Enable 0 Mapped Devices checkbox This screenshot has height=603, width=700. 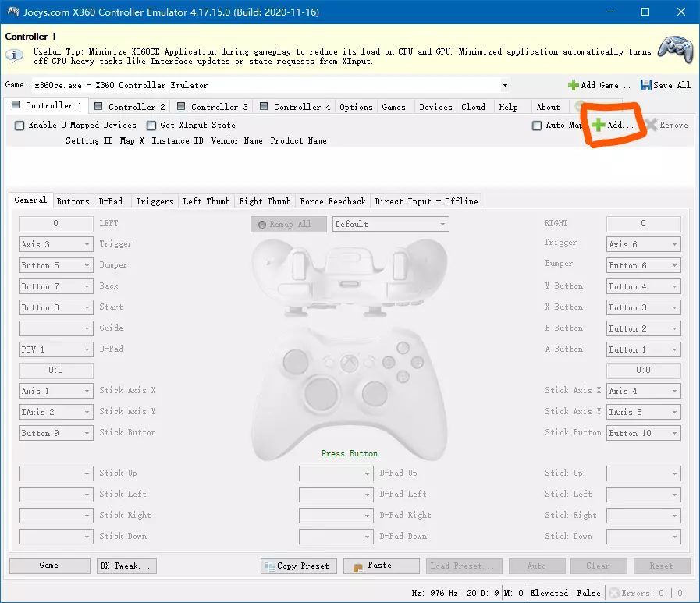(x=20, y=126)
